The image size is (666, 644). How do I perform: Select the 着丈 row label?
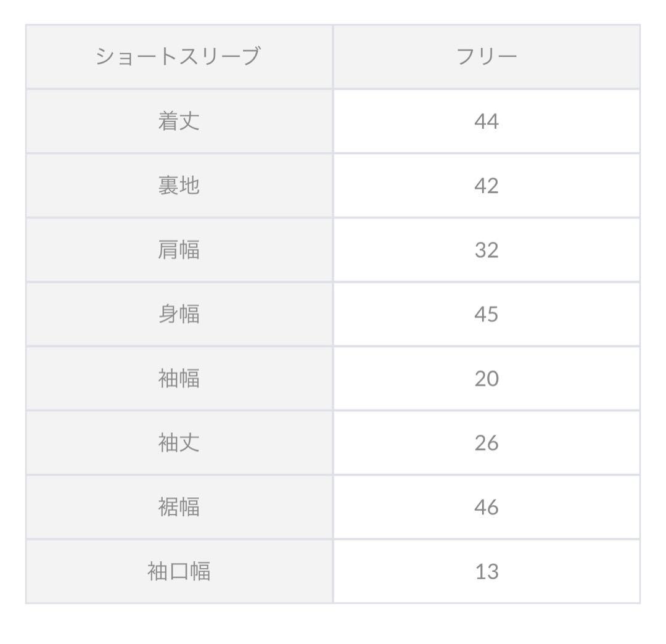[178, 121]
